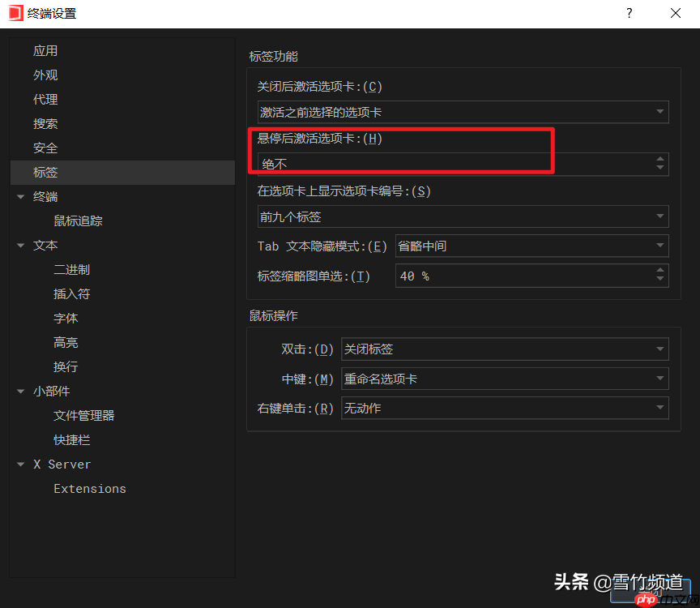Close the 终端设置 dialog
This screenshot has width=700, height=608.
click(676, 13)
